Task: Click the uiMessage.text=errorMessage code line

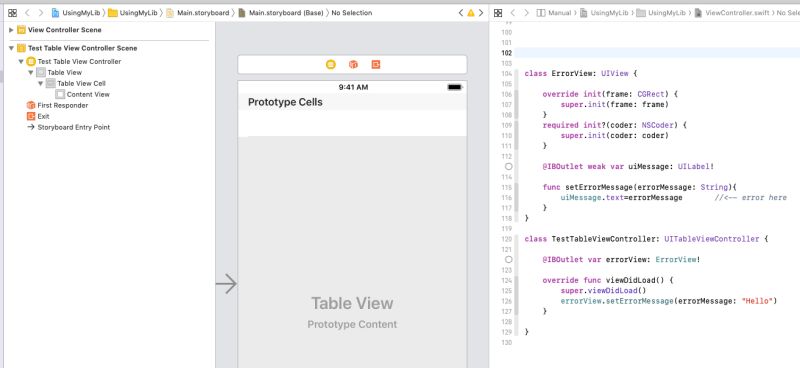Action: 621,198
